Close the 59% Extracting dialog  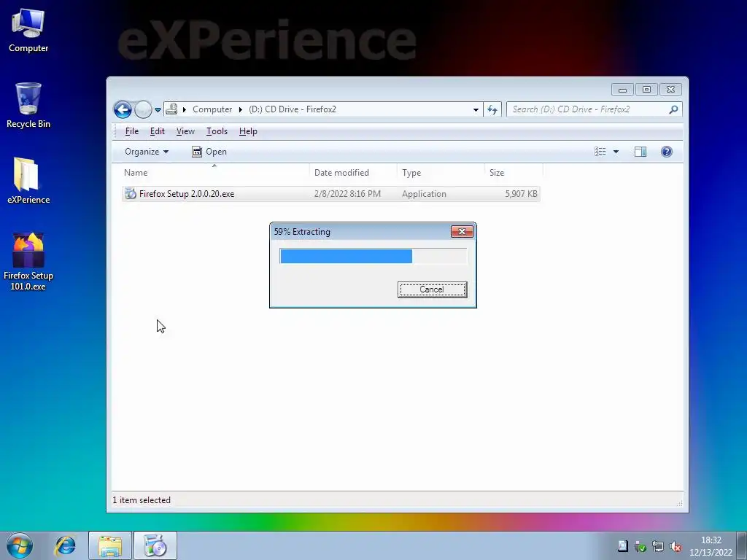[x=462, y=231]
